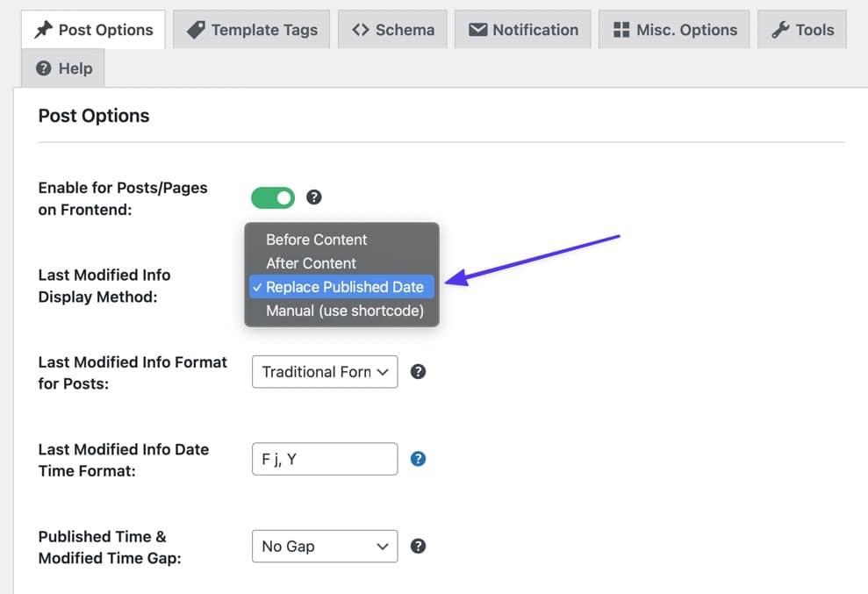
Task: Click the grid icon on Misc. Options tab
Action: [620, 29]
